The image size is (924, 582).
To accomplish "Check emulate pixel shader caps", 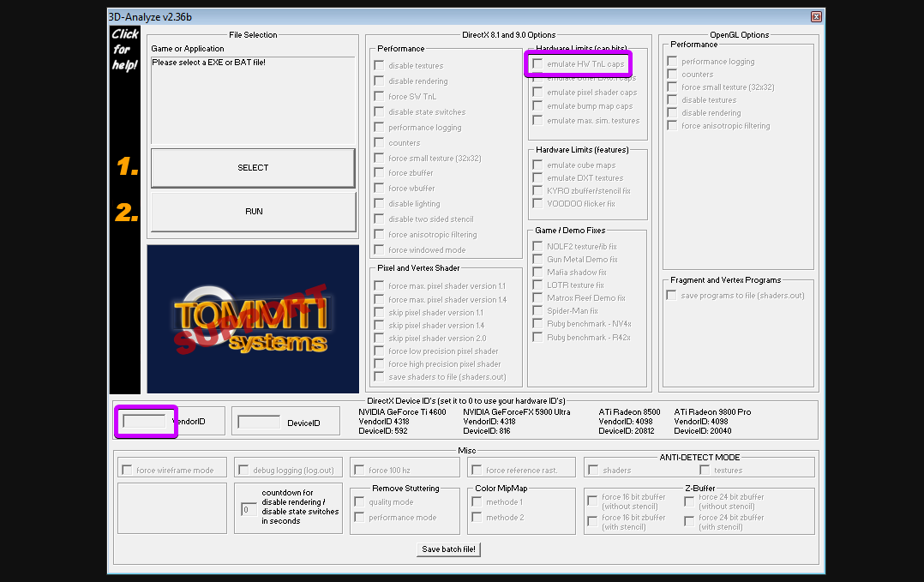I will [x=537, y=92].
